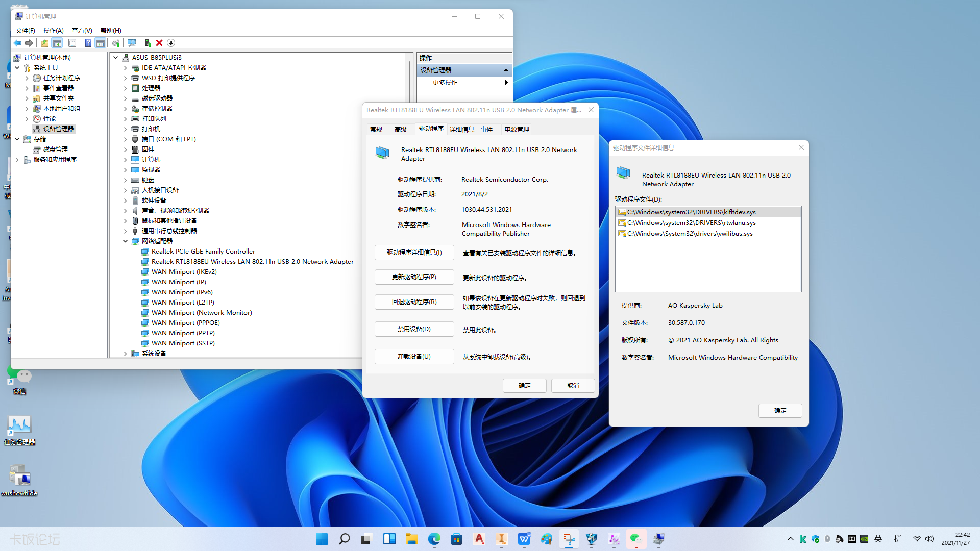
Task: Switch to the 事件 tab
Action: click(x=486, y=130)
